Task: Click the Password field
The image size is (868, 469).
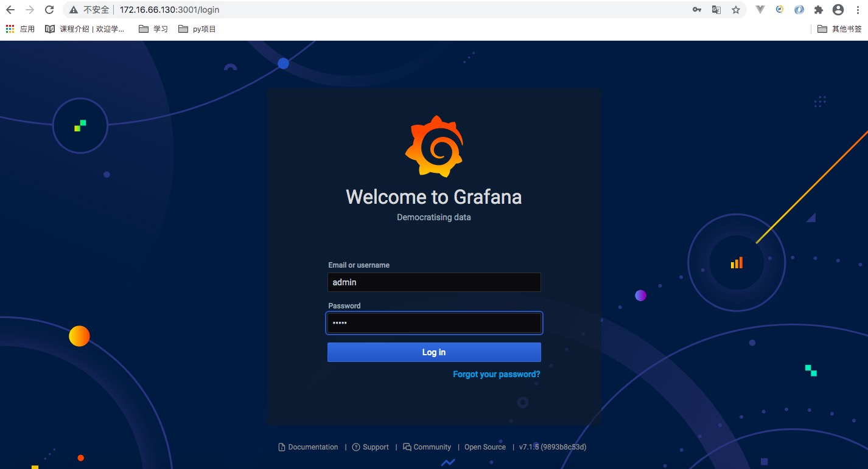Action: pos(434,323)
